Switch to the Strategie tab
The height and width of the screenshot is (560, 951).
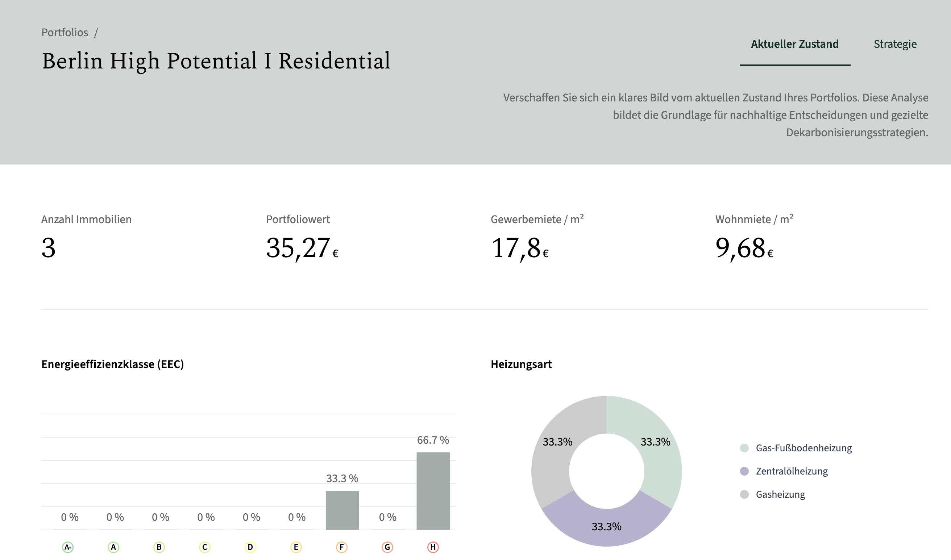pos(895,44)
